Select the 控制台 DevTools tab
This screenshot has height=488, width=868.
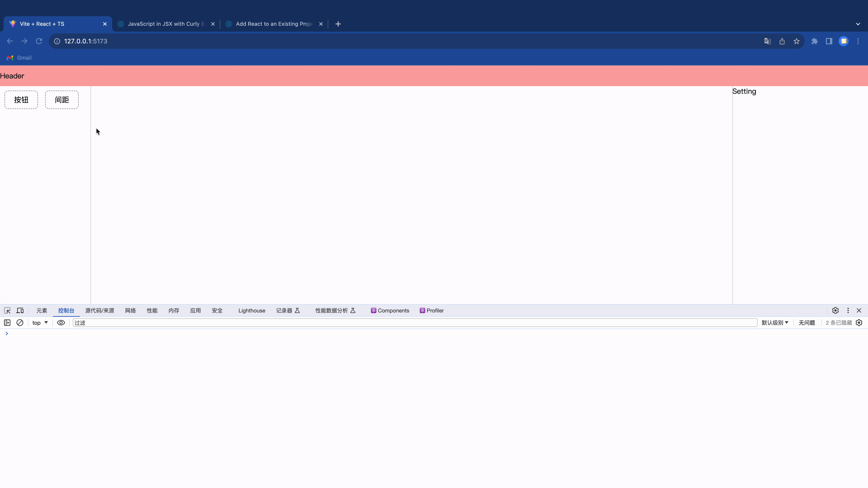tap(66, 311)
